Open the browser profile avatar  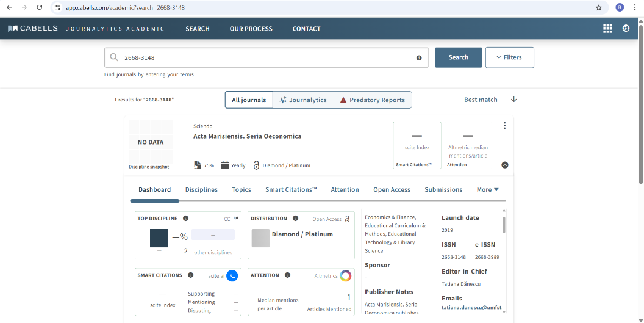tap(620, 7)
